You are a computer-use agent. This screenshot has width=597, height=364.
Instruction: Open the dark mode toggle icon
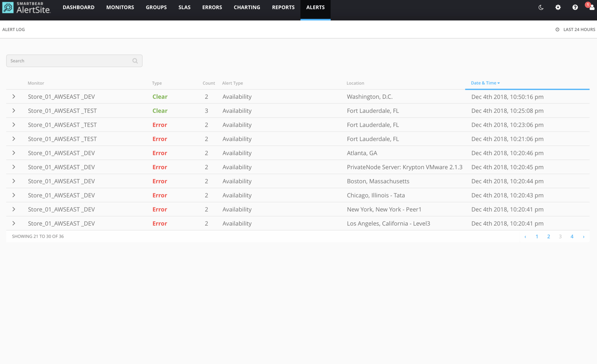click(541, 7)
